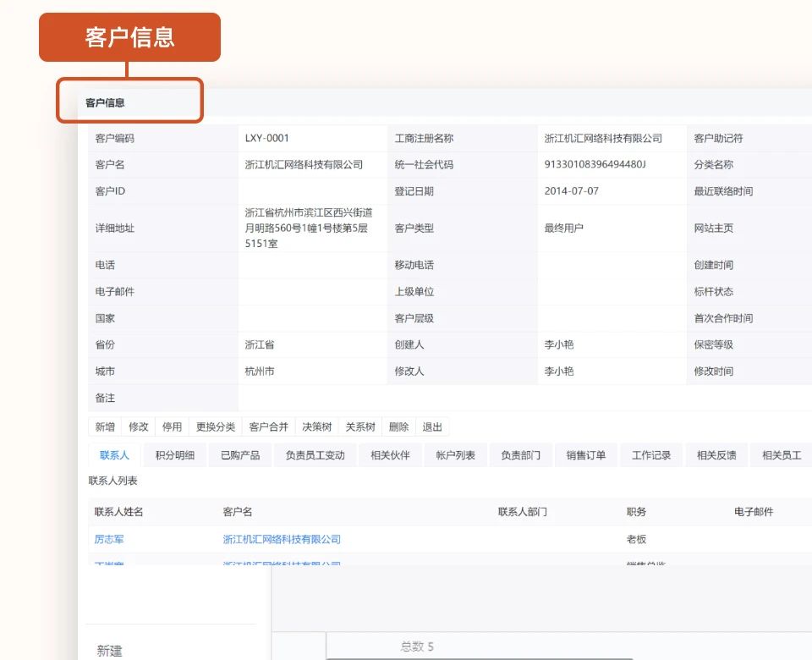Open contact link 厉志军
This screenshot has width=812, height=660.
click(109, 539)
